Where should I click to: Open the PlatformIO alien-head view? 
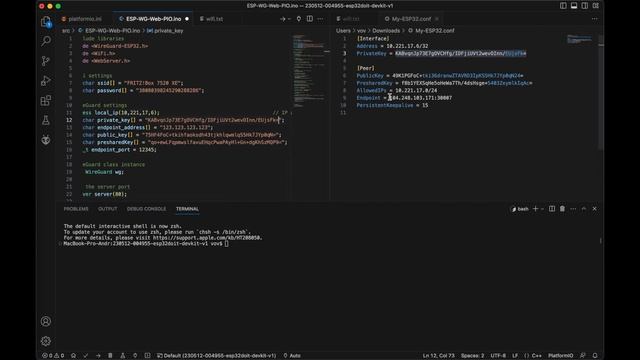pos(46,140)
